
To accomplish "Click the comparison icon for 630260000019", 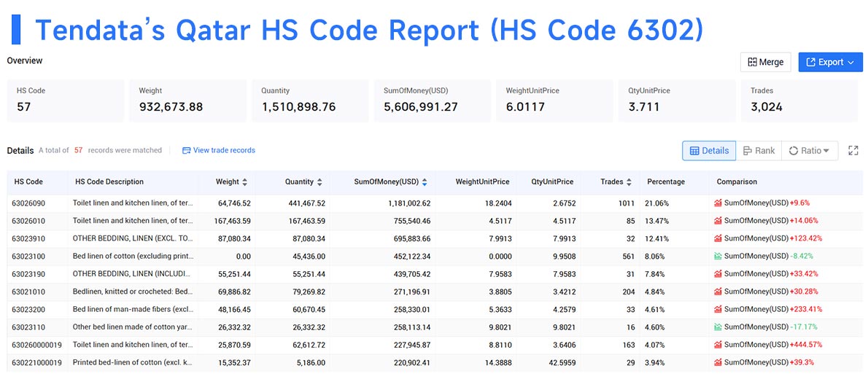I will [x=718, y=345].
